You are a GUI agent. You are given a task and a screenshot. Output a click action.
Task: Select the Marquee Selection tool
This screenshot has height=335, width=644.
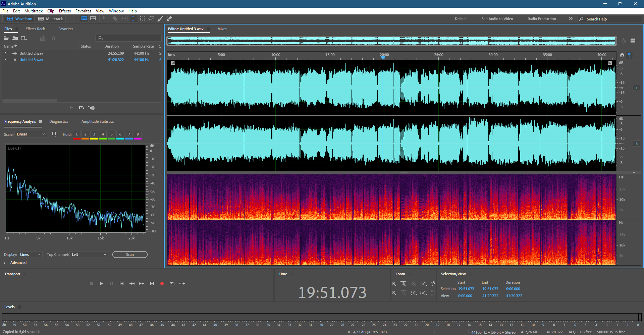tap(143, 19)
